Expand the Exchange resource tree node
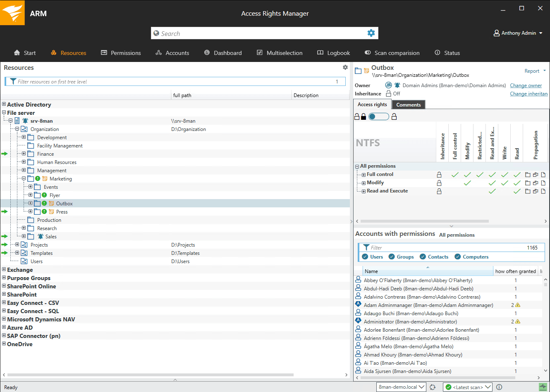Screen dimensions: 550x392 (x=3, y=270)
